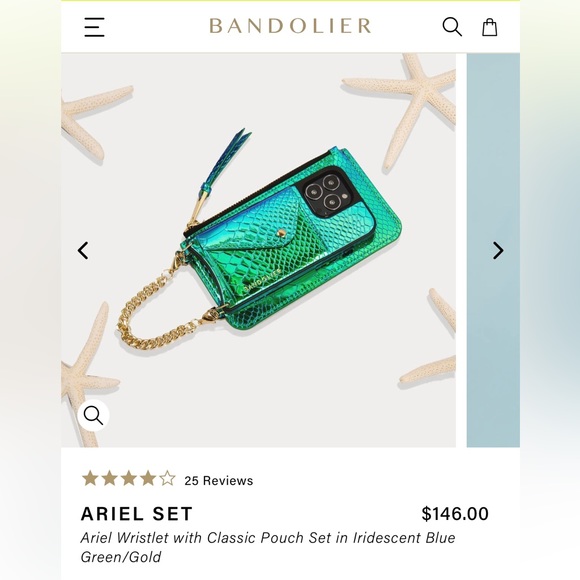Click the phone camera lenses in photo
This screenshot has width=580, height=580.
pos(327,192)
